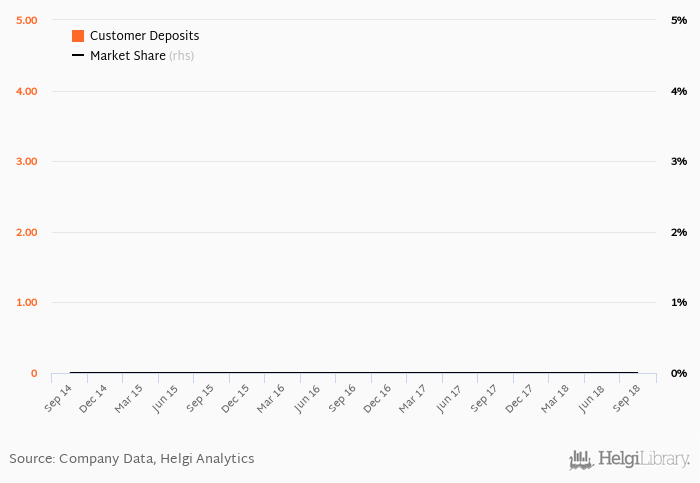
Task: Select the Dec 16 axis label
Action: 377,399
